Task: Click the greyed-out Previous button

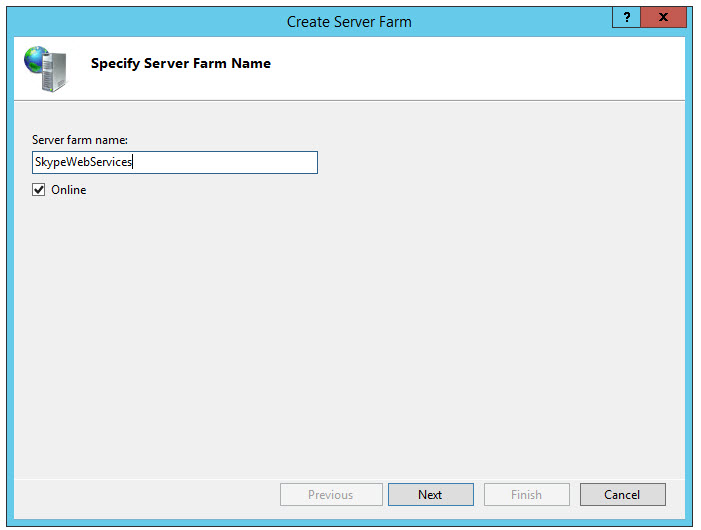Action: pyautogui.click(x=331, y=495)
